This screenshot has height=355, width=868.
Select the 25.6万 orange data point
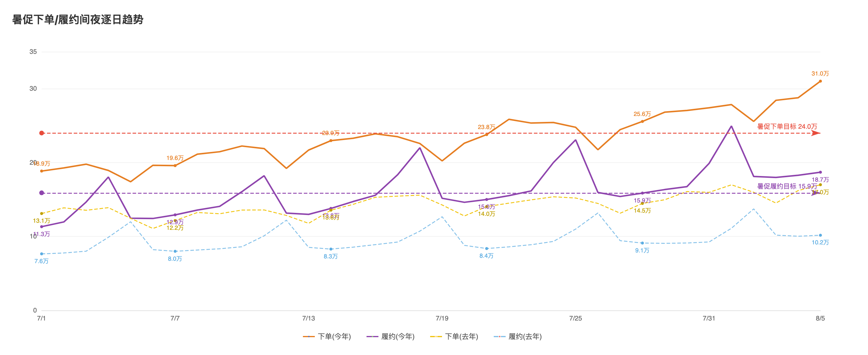pyautogui.click(x=642, y=121)
